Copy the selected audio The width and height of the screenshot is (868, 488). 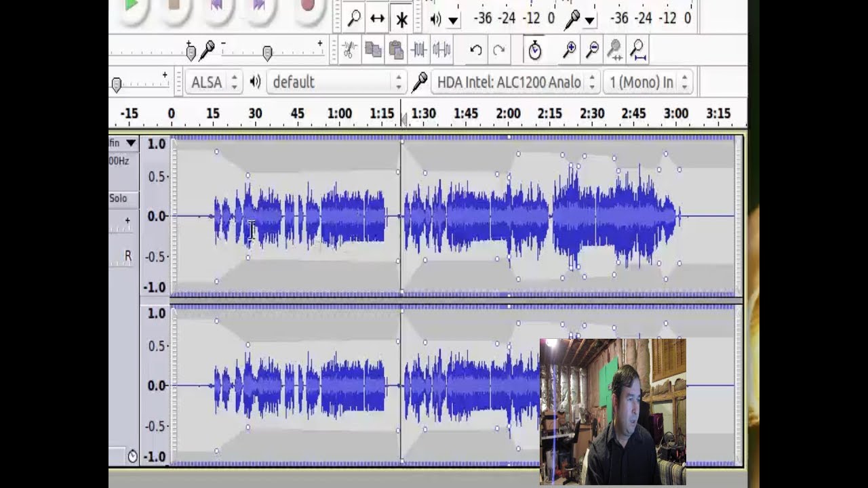[373, 49]
